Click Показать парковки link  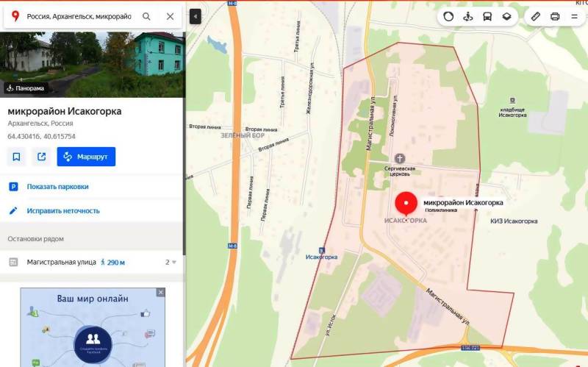[58, 187]
